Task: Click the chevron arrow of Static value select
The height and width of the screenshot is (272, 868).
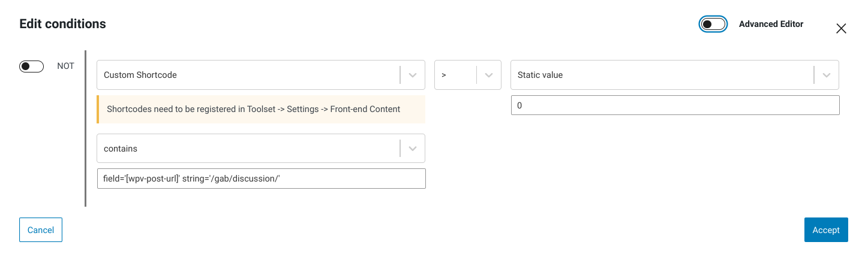Action: click(827, 75)
